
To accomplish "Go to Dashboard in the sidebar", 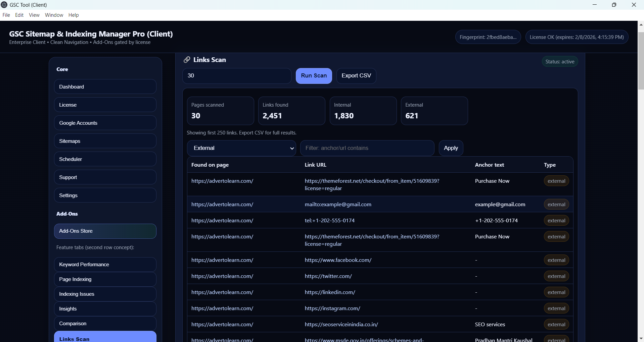I will coord(105,87).
